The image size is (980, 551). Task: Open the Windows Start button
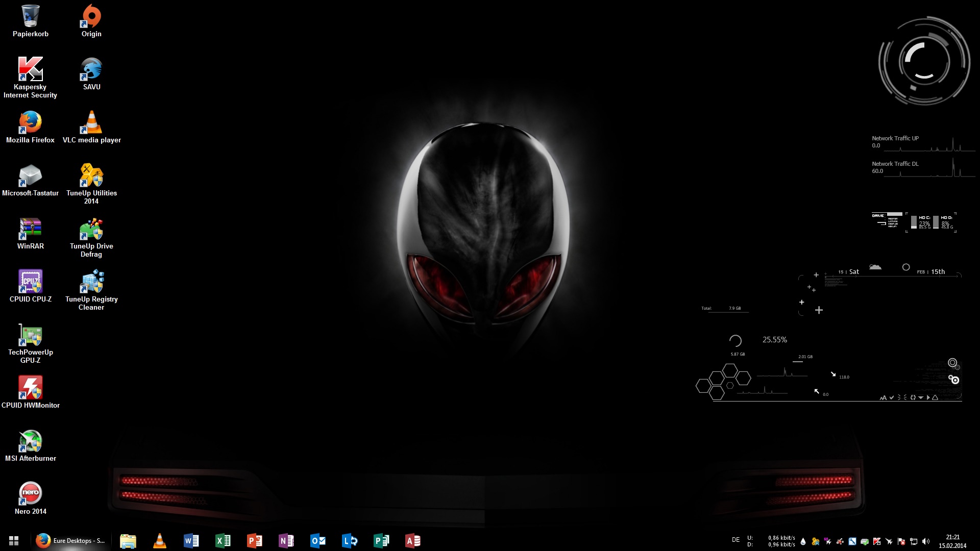pyautogui.click(x=14, y=541)
